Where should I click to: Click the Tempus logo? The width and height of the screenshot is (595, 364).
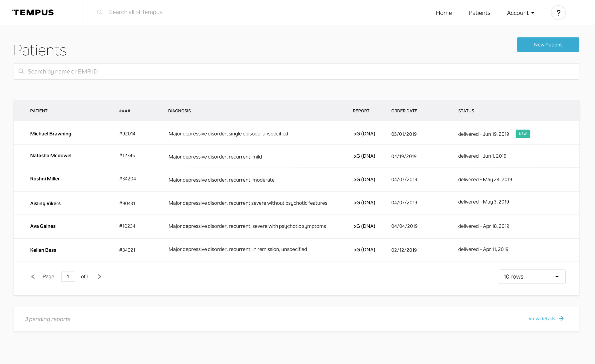(x=33, y=12)
